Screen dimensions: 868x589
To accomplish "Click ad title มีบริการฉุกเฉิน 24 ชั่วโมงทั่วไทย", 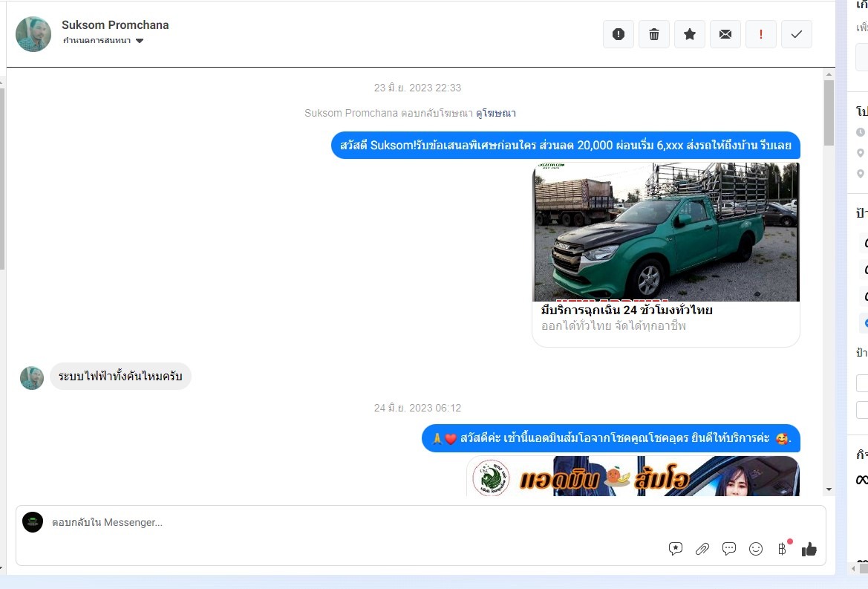I will pyautogui.click(x=627, y=310).
